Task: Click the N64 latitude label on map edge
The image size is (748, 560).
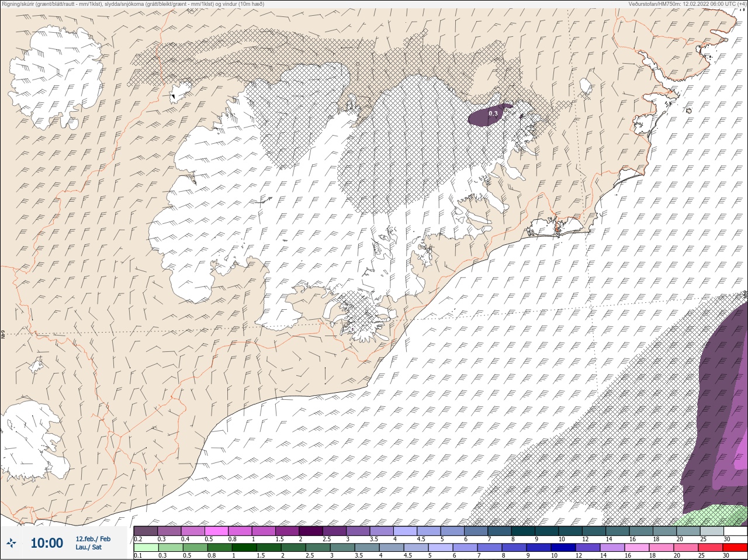Action: tap(3, 335)
